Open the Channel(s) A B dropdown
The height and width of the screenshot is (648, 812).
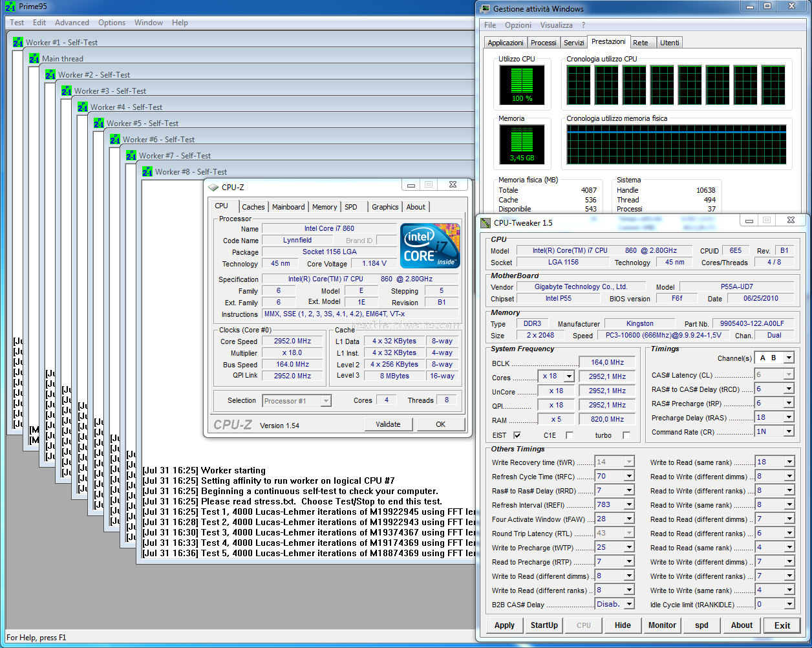(789, 358)
